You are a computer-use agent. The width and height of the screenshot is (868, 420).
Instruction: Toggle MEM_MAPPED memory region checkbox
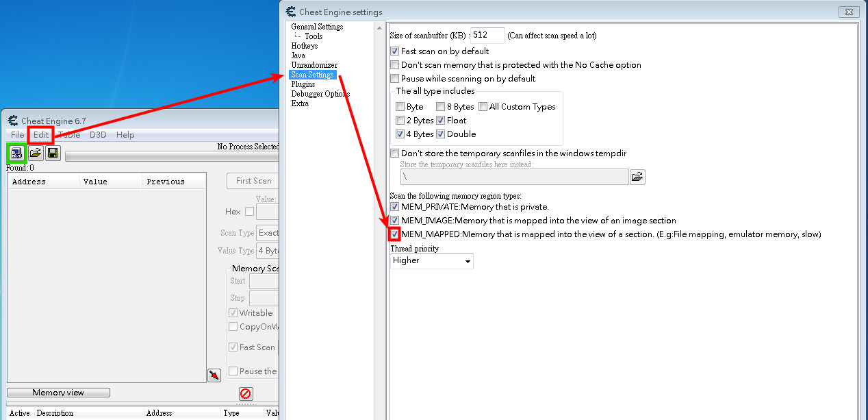[394, 234]
